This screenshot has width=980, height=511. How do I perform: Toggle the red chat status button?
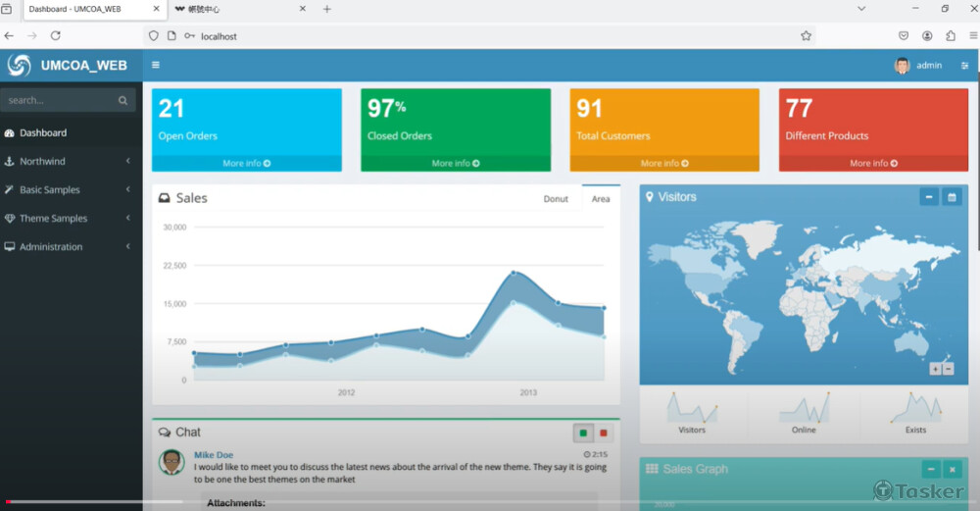[x=603, y=433]
